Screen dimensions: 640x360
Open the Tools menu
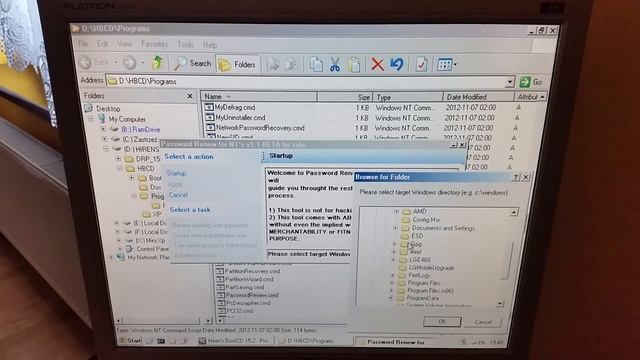185,44
